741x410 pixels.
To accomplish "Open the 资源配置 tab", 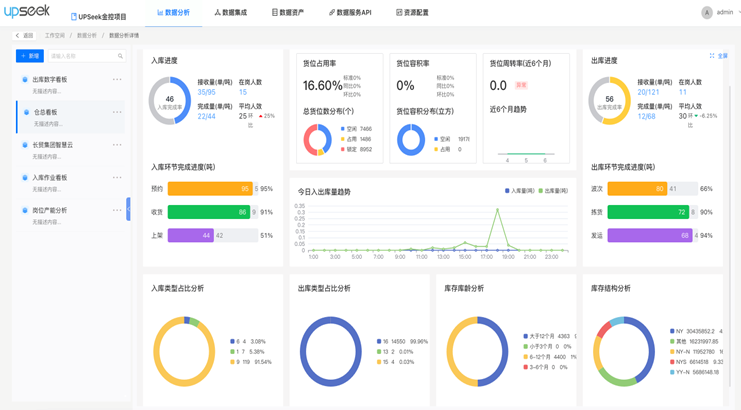I will pyautogui.click(x=412, y=13).
